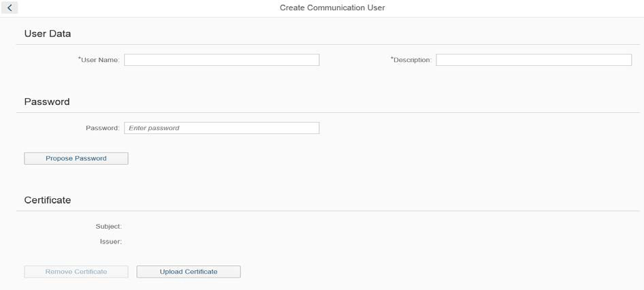The image size is (644, 290).
Task: Click the back arrow icon
Action: [10, 7]
